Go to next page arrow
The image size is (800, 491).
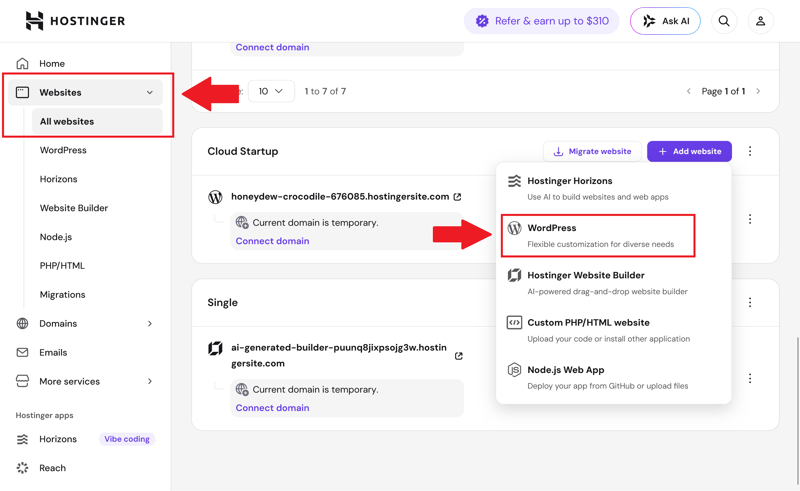coord(758,91)
